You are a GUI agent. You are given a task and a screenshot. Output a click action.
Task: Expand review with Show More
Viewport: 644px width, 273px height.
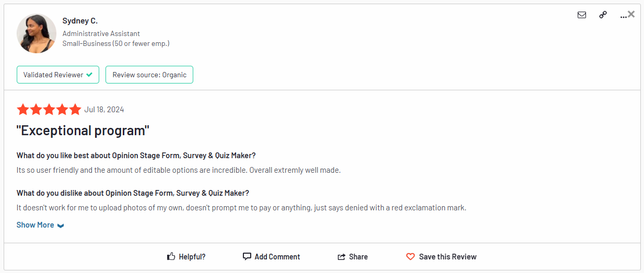point(35,225)
